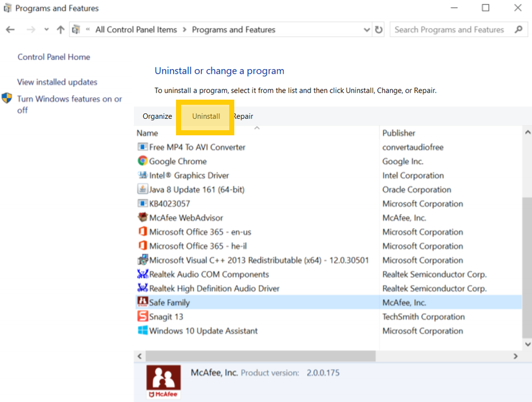Click the refresh button beside address bar
Viewport: 532px width, 402px height.
click(x=379, y=29)
